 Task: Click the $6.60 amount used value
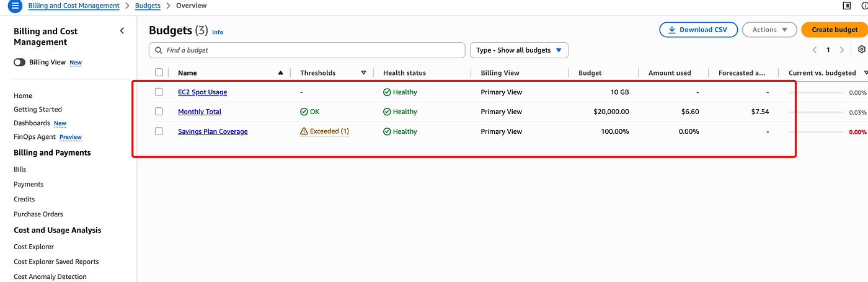pos(690,112)
